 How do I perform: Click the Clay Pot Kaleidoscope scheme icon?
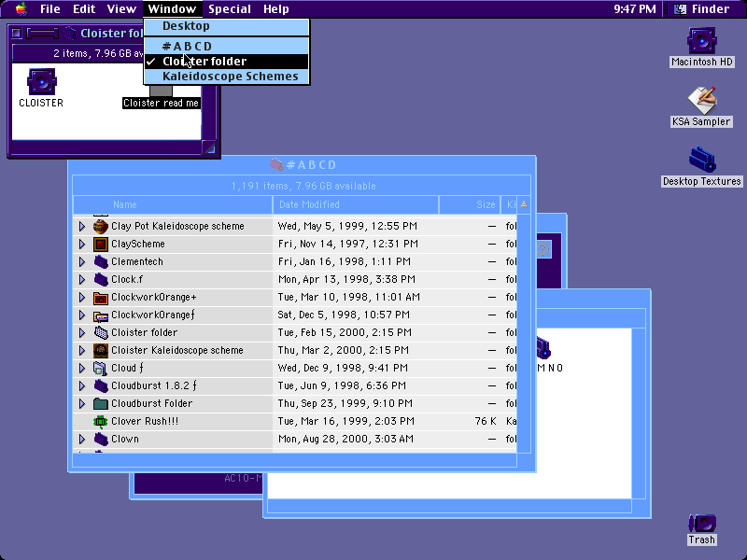click(x=101, y=226)
